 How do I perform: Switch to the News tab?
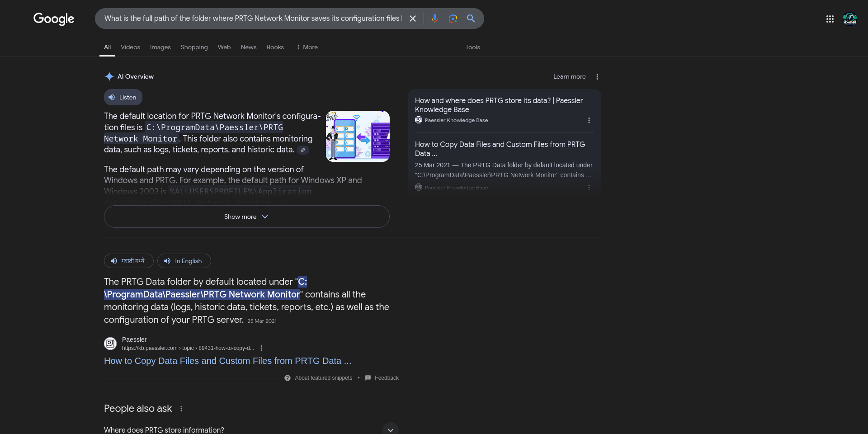[249, 47]
